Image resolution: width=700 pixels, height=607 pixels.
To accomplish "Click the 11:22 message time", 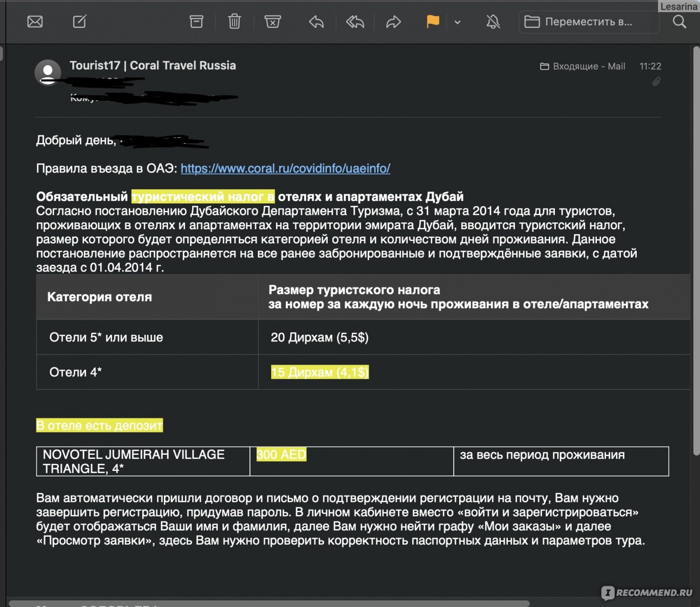I will [x=650, y=66].
